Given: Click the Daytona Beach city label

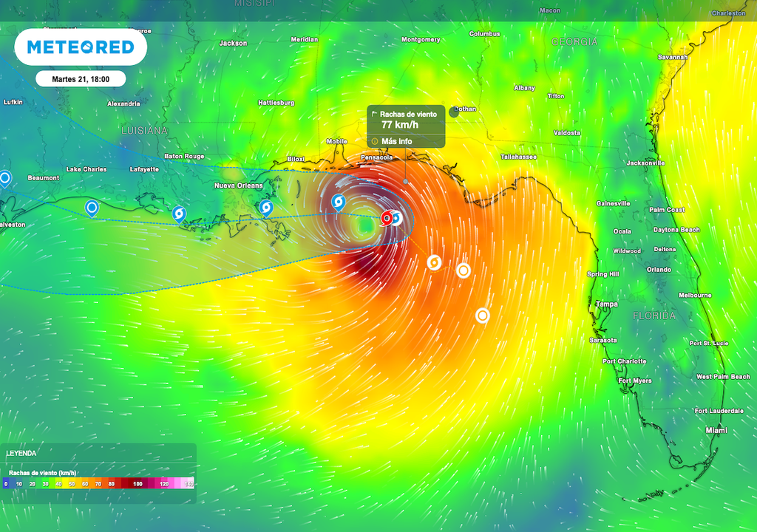Looking at the screenshot, I should [676, 230].
